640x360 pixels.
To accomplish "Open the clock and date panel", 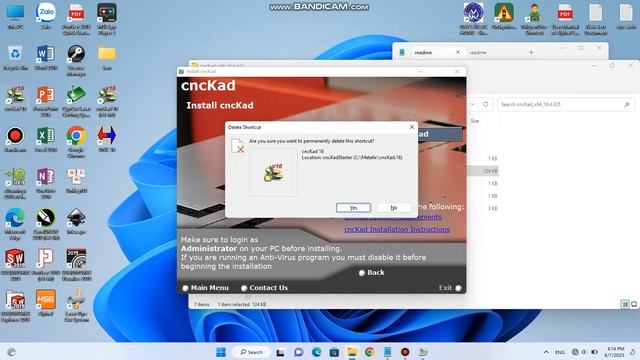I will [616, 352].
